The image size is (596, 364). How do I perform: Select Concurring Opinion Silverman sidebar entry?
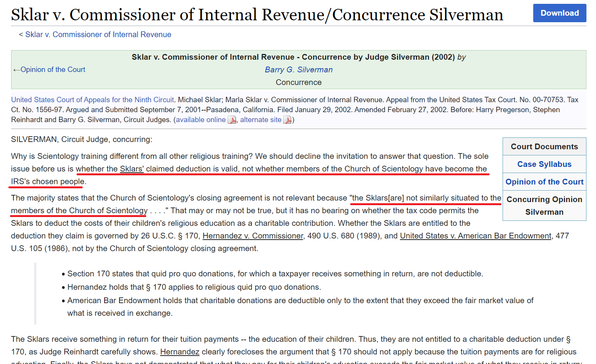tap(544, 206)
